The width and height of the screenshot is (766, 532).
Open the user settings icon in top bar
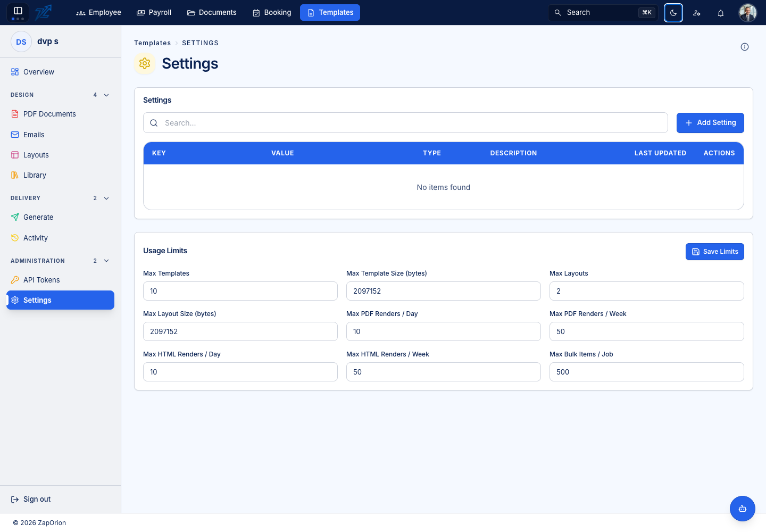(697, 13)
